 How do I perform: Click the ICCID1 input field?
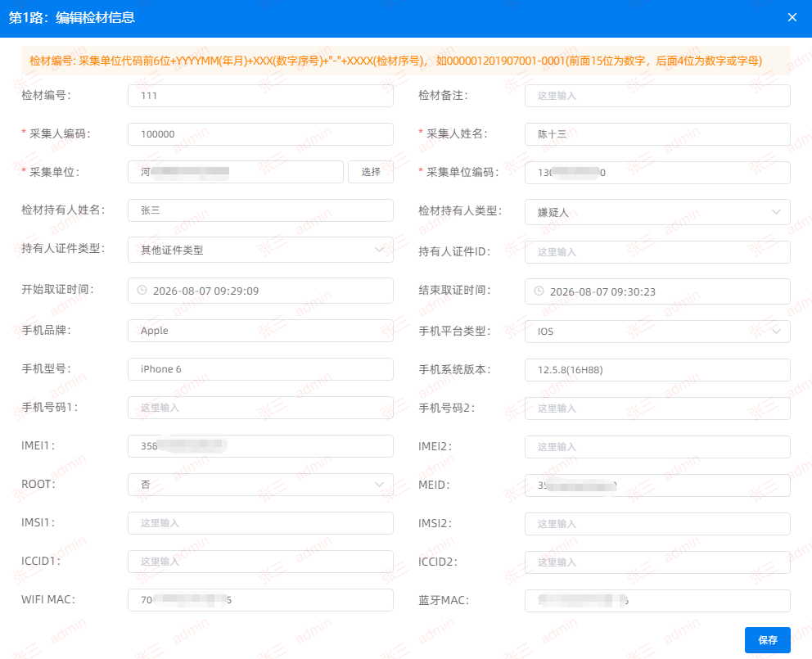click(260, 561)
